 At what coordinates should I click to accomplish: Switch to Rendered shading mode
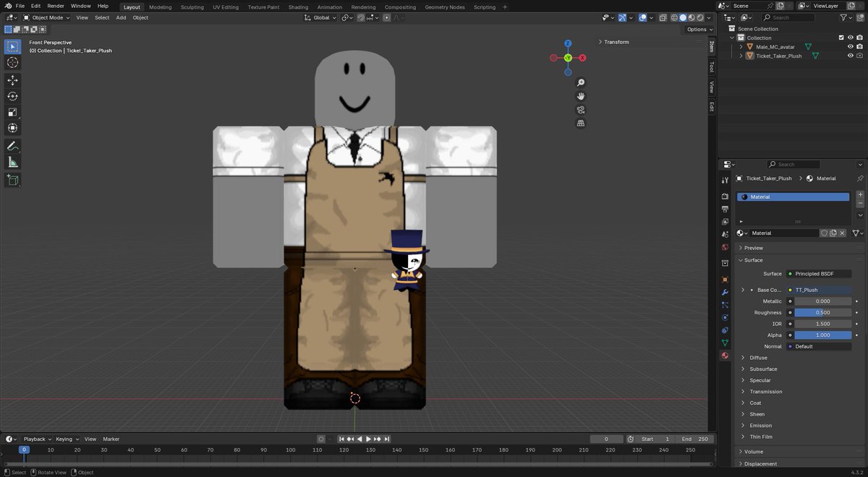click(700, 17)
